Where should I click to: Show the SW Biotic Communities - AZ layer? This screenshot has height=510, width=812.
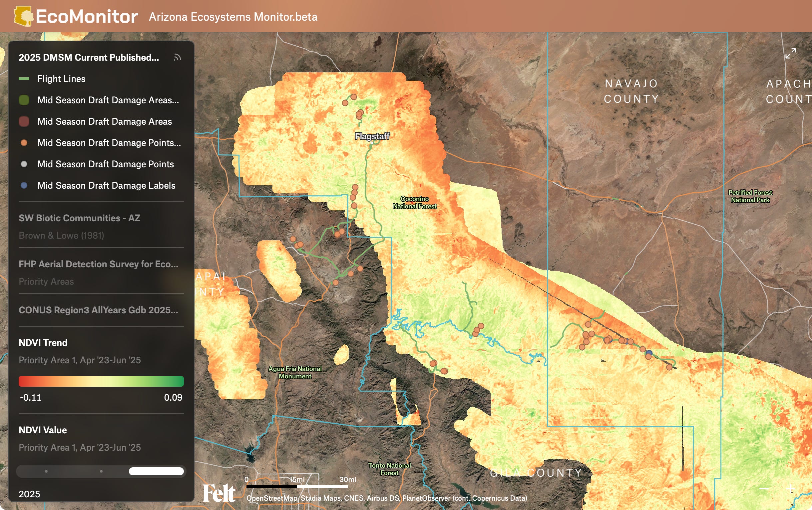(x=80, y=218)
